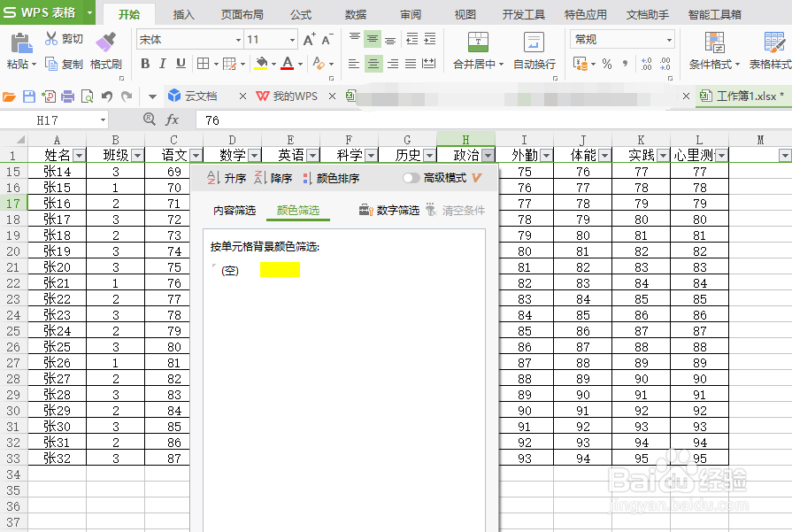
Task: Open filter dropdown for 班级 column
Action: pyautogui.click(x=137, y=155)
